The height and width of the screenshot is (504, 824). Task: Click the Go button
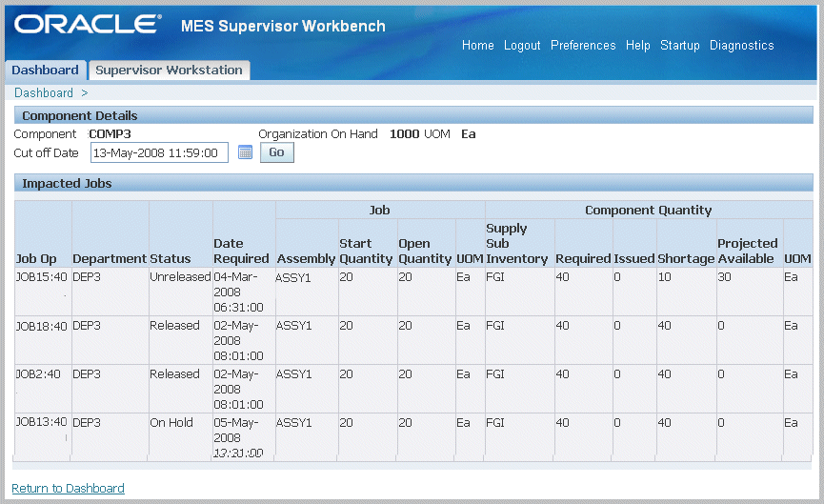tap(277, 152)
